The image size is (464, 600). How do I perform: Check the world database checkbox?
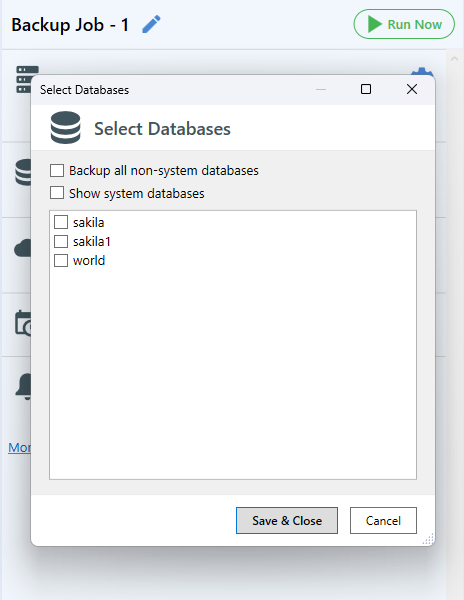pos(61,261)
